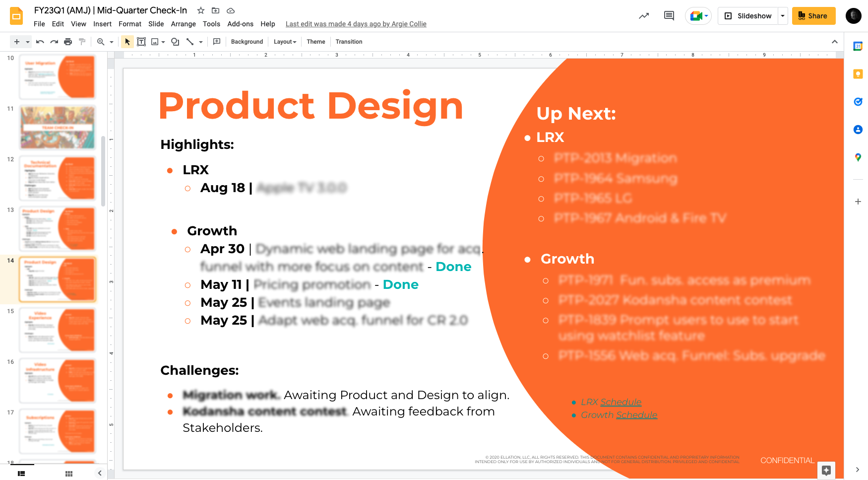868x480 pixels.
Task: Open the Explore button at bottom right
Action: click(x=826, y=470)
